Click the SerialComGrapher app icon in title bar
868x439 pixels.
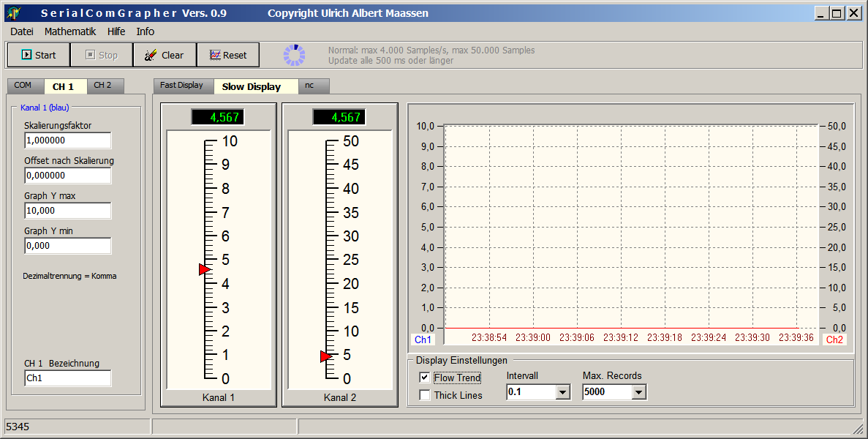pos(13,12)
